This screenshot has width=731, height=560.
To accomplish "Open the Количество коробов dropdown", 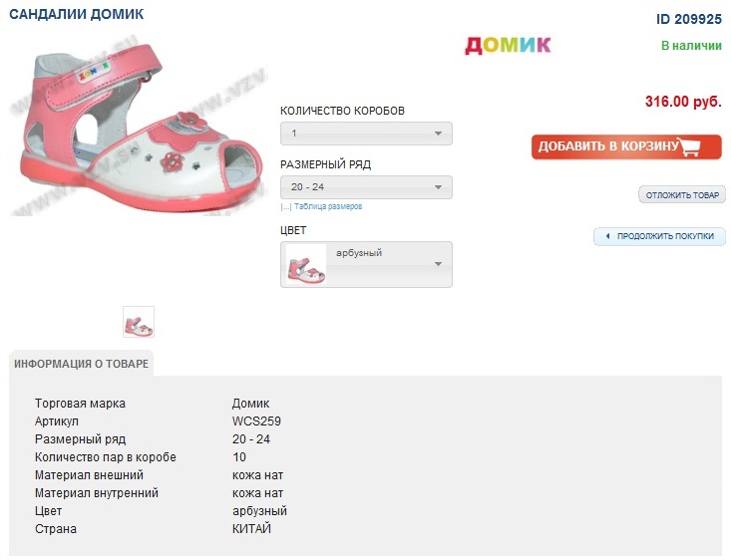I will (x=366, y=134).
